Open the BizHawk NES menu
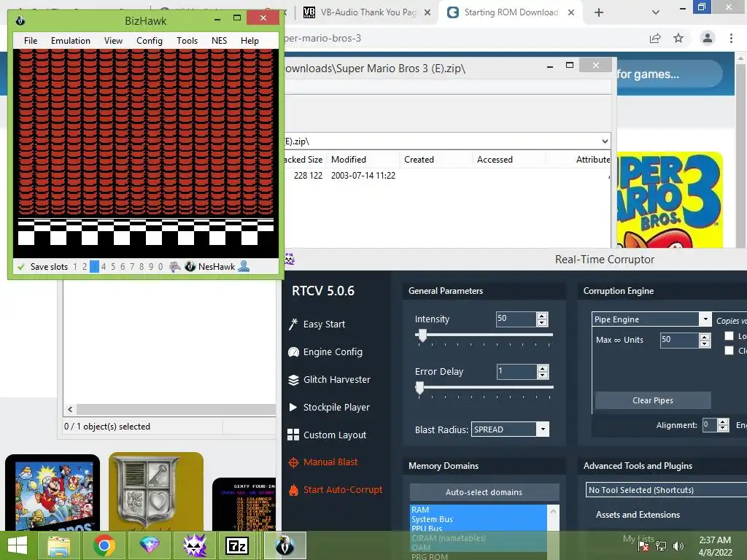Viewport: 747px width, 560px height. [x=219, y=41]
